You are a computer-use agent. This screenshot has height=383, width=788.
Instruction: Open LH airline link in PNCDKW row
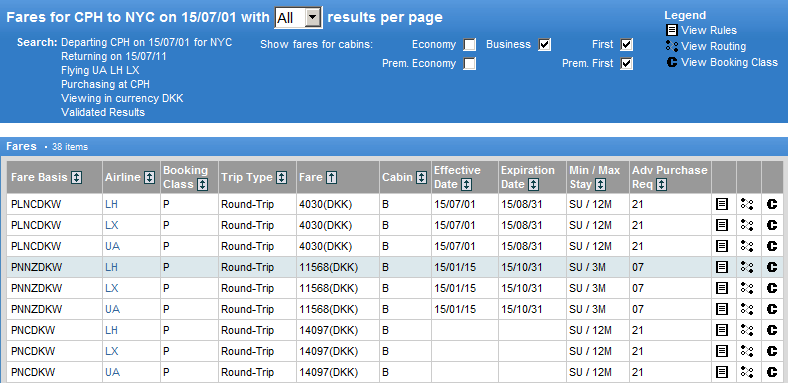point(112,330)
